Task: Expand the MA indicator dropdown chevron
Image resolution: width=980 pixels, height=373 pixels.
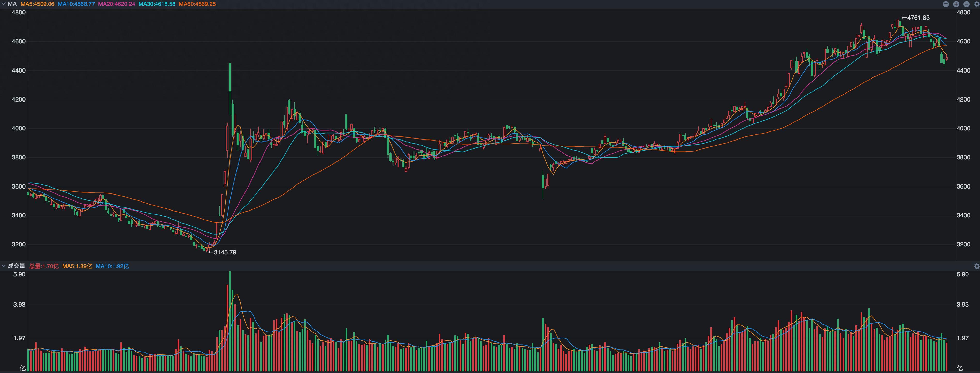Action: pyautogui.click(x=3, y=4)
